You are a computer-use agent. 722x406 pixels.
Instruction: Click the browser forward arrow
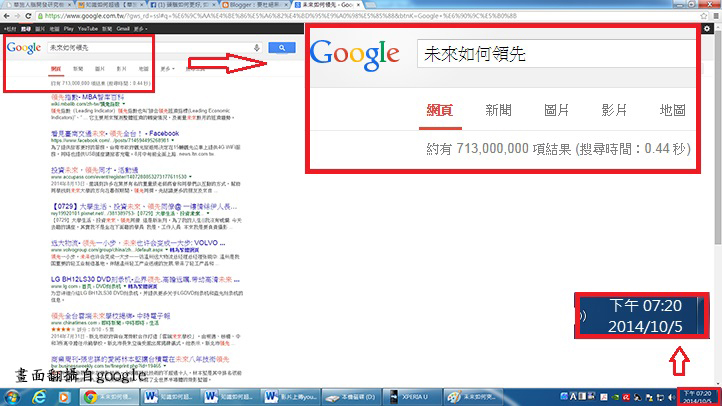tap(17, 16)
